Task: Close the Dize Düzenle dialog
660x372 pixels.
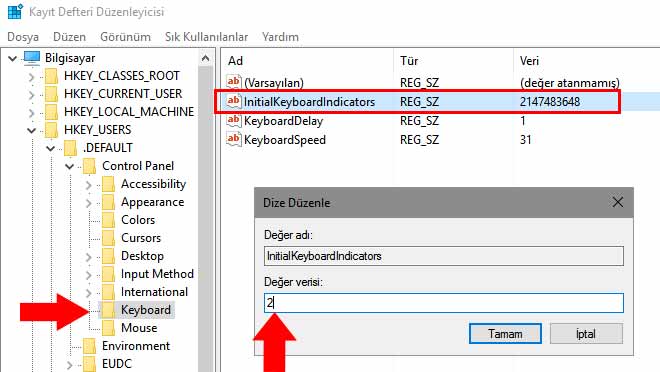Action: tap(617, 202)
